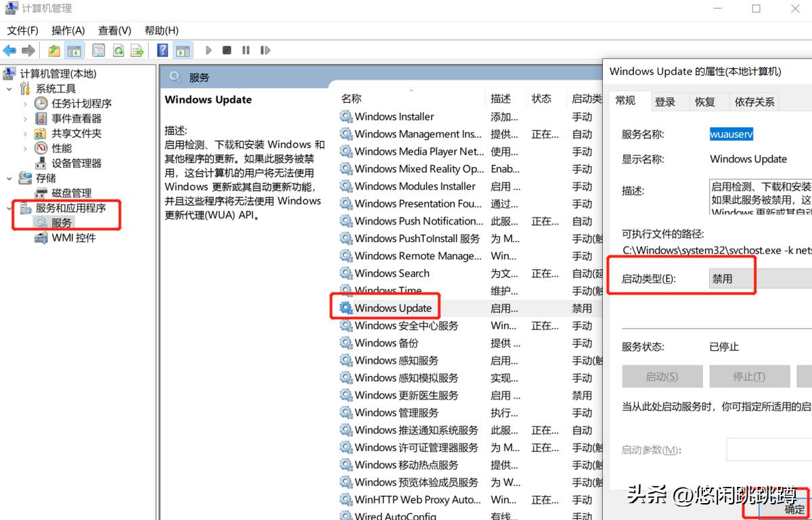The width and height of the screenshot is (812, 520).
Task: Restart the service using the restart icon
Action: tap(265, 49)
